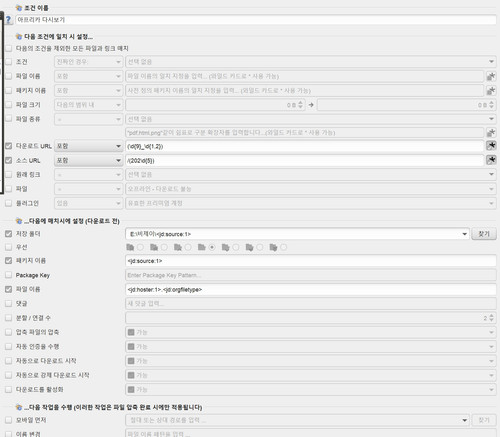
Task: Select the lowest priority radio option
Action: tap(140, 247)
